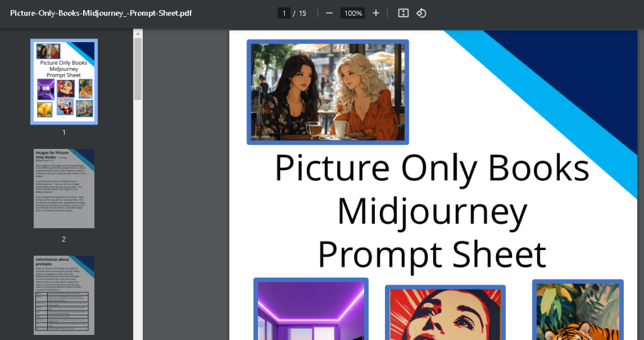Click the tiger jungle painting image
644x340 pixels.
coord(578,310)
